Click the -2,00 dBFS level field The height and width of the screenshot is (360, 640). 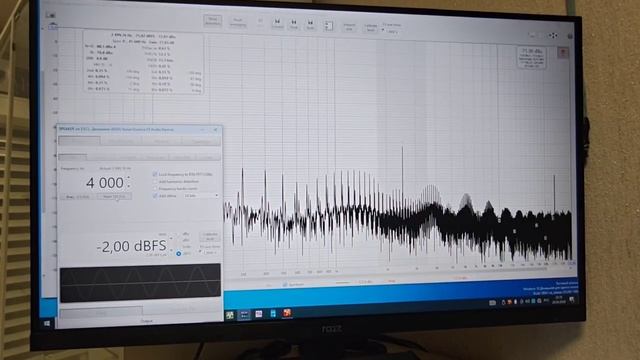131,246
